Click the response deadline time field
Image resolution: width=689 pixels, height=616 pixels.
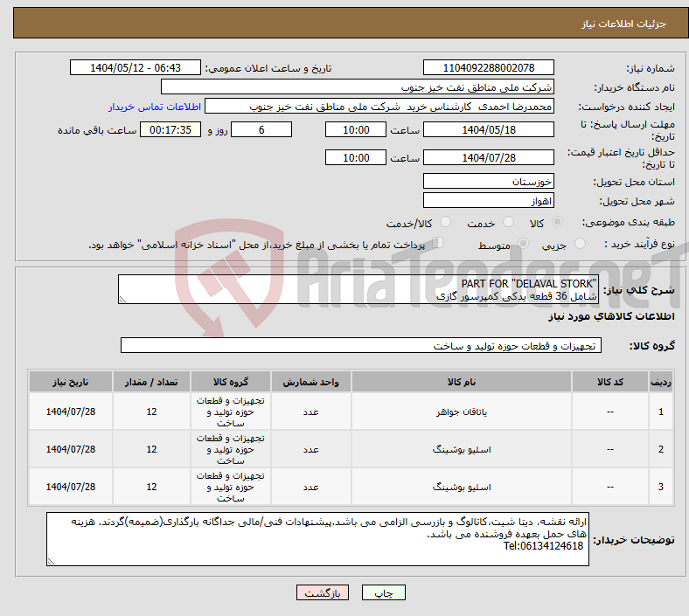coord(356,129)
